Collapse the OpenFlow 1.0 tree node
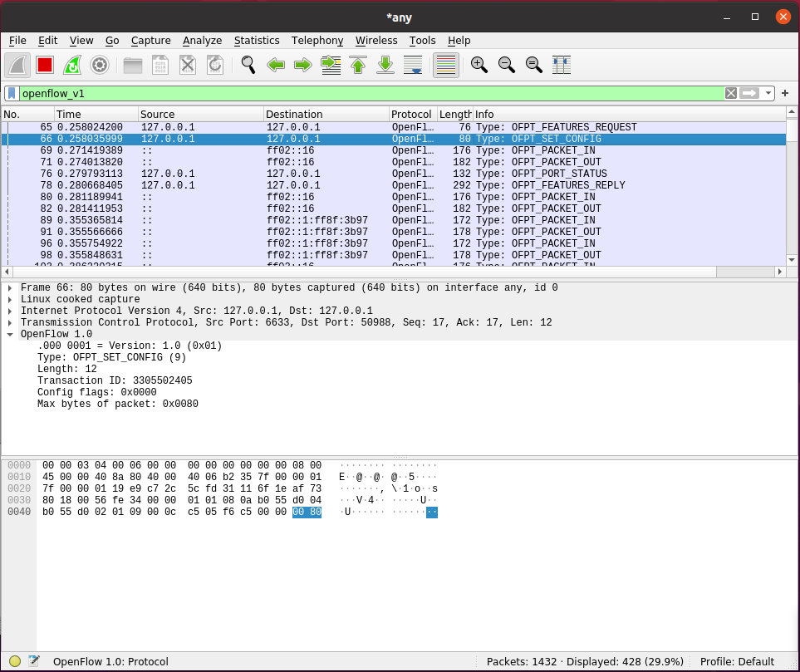 (10, 335)
